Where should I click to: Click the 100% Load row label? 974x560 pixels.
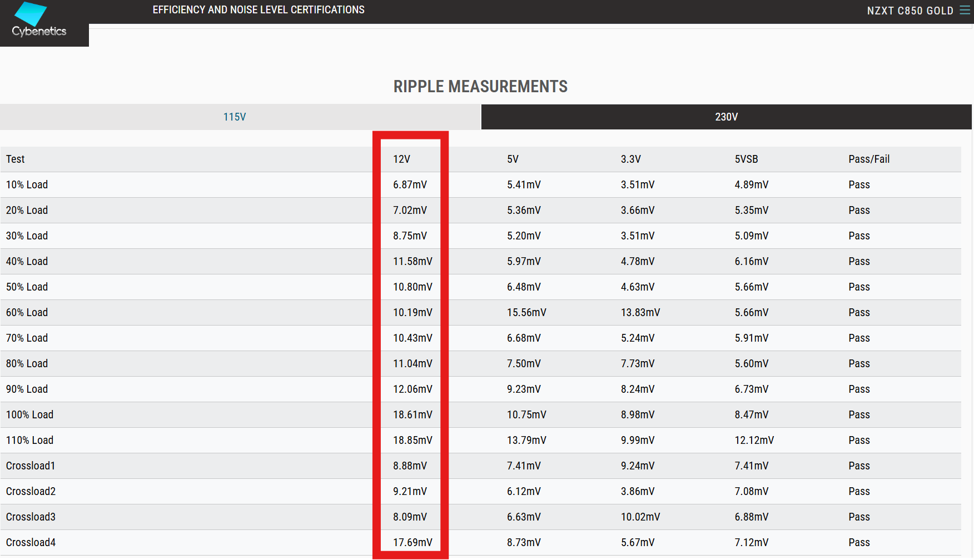pyautogui.click(x=29, y=415)
